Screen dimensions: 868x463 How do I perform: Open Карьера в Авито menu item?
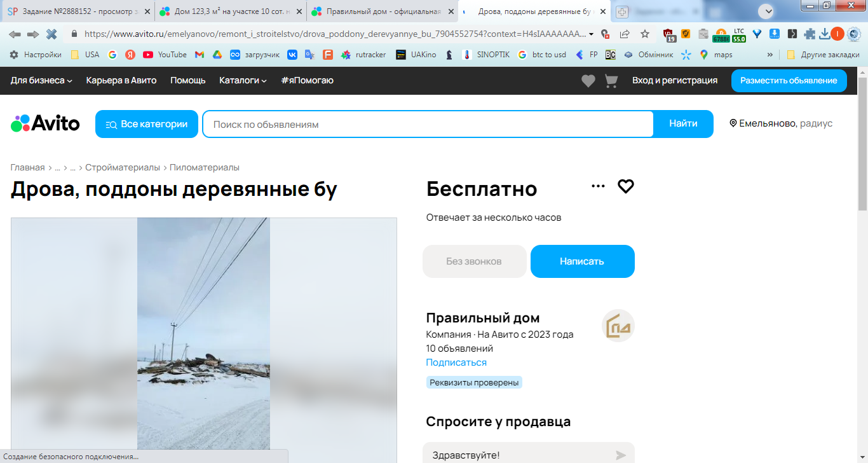[121, 81]
